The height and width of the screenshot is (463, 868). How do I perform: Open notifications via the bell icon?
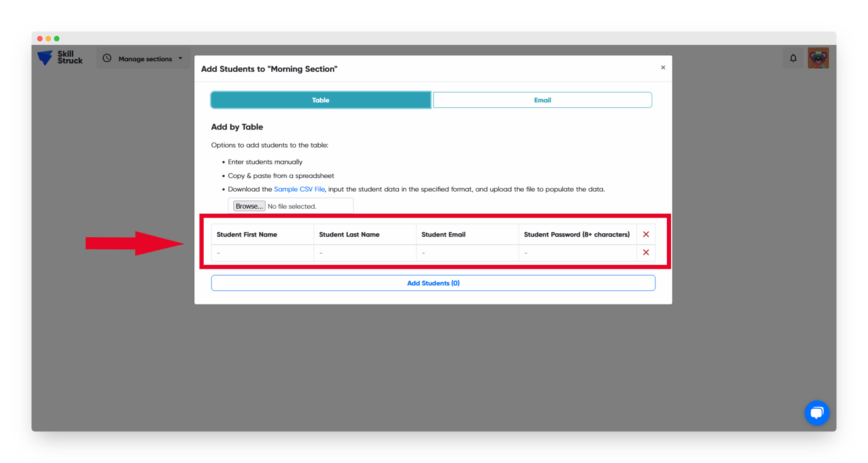(x=793, y=57)
